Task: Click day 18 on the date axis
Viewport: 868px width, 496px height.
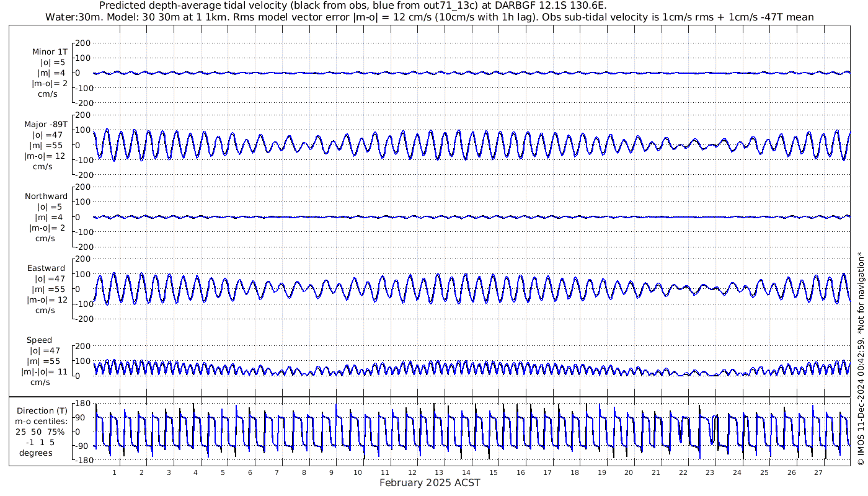Action: [575, 472]
